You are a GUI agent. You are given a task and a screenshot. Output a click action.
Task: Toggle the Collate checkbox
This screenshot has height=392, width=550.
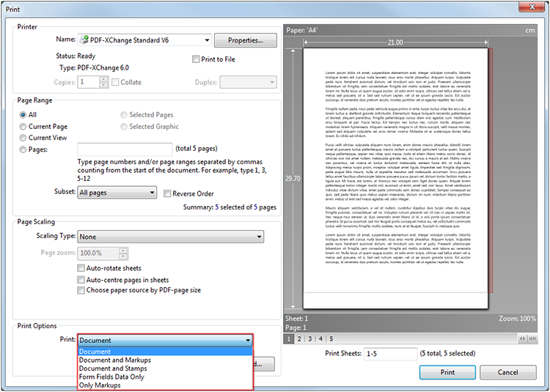[x=115, y=82]
